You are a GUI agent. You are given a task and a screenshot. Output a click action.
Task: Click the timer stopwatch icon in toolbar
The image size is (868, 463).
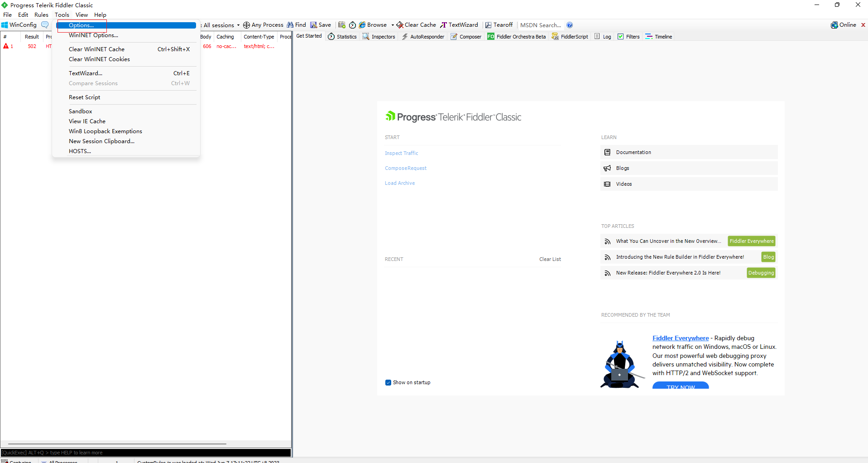pyautogui.click(x=352, y=25)
